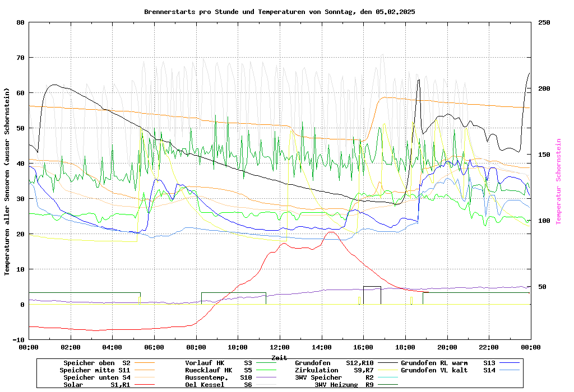
Task: Select the Aussentemp. S10 legend entry
Action: pos(219,377)
